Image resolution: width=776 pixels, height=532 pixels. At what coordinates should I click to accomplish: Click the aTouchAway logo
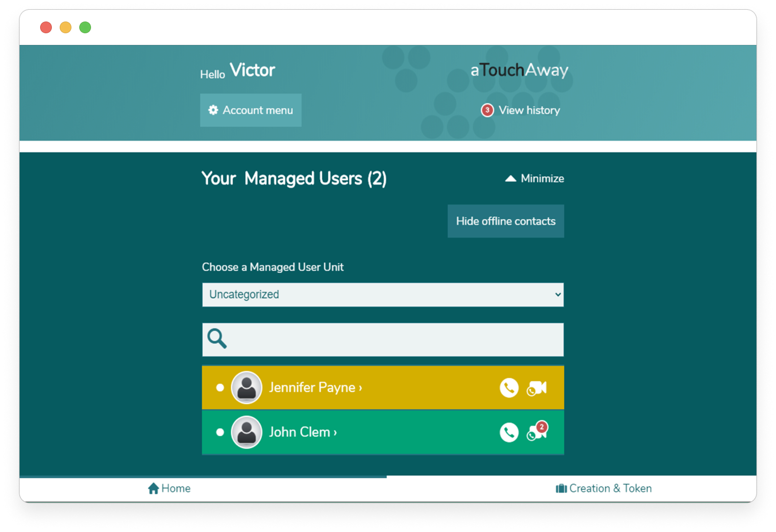[x=519, y=70]
